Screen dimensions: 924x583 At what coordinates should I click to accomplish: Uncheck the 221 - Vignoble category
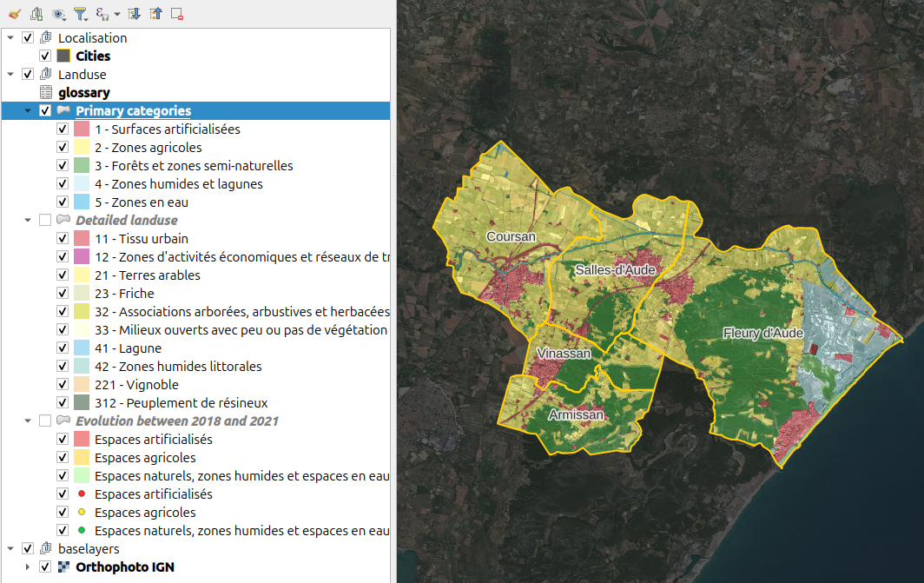(63, 384)
